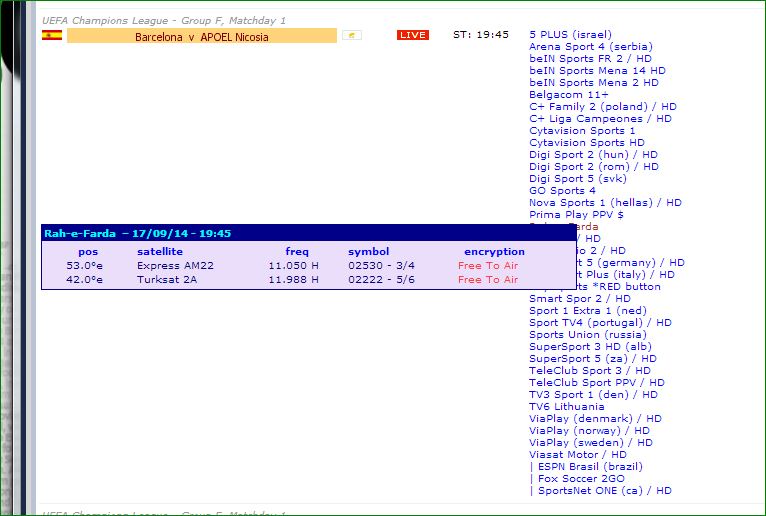766x516 pixels.
Task: Open Digi Sport 5 (svk) channel
Action: [577, 178]
